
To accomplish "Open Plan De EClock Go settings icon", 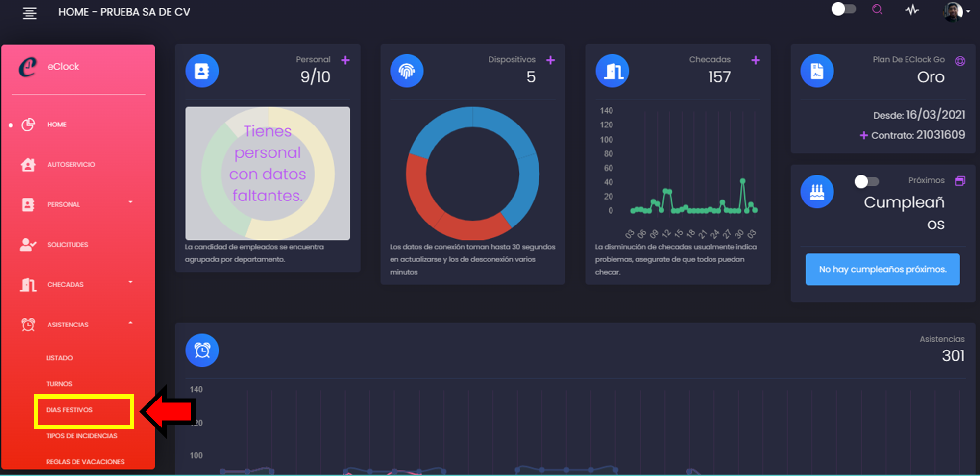I will coord(960,61).
